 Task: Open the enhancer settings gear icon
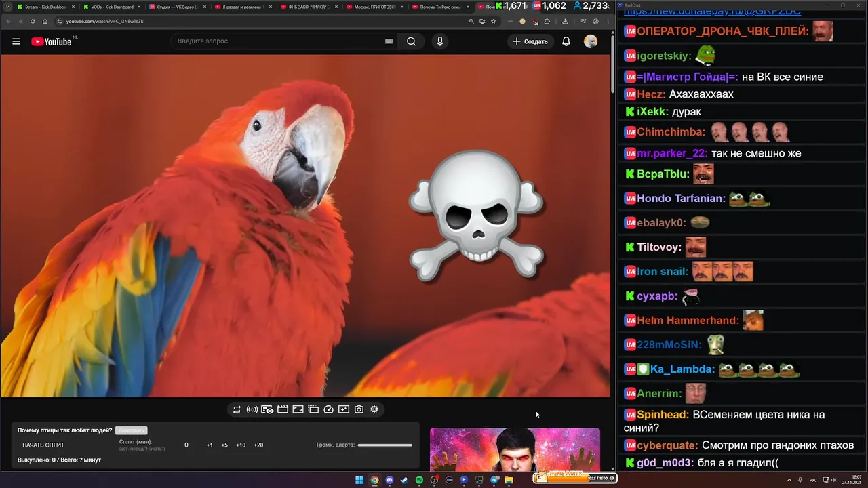374,409
